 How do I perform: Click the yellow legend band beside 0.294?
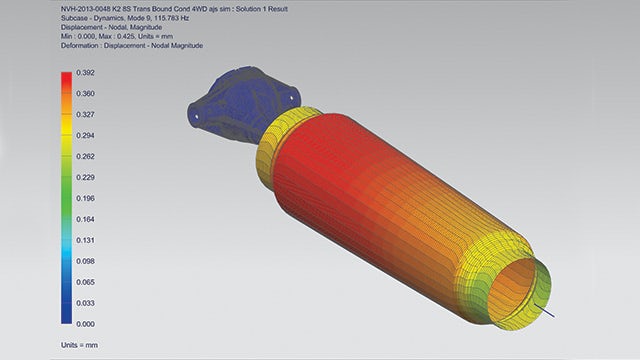pos(67,136)
